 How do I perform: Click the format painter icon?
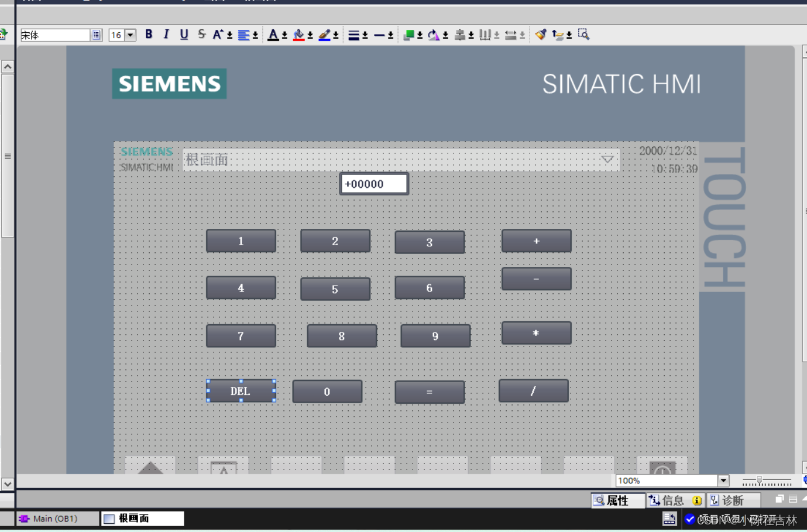[540, 35]
